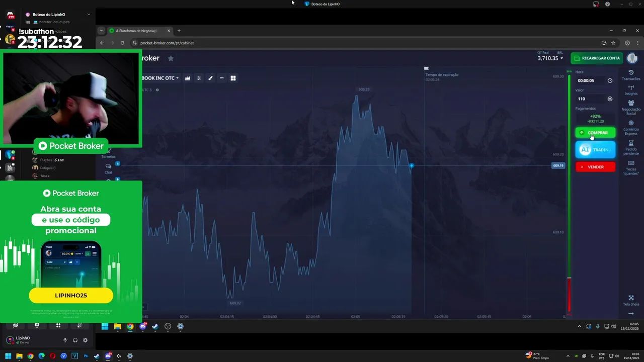Open a new browser tab
The width and height of the screenshot is (644, 362).
[179, 31]
